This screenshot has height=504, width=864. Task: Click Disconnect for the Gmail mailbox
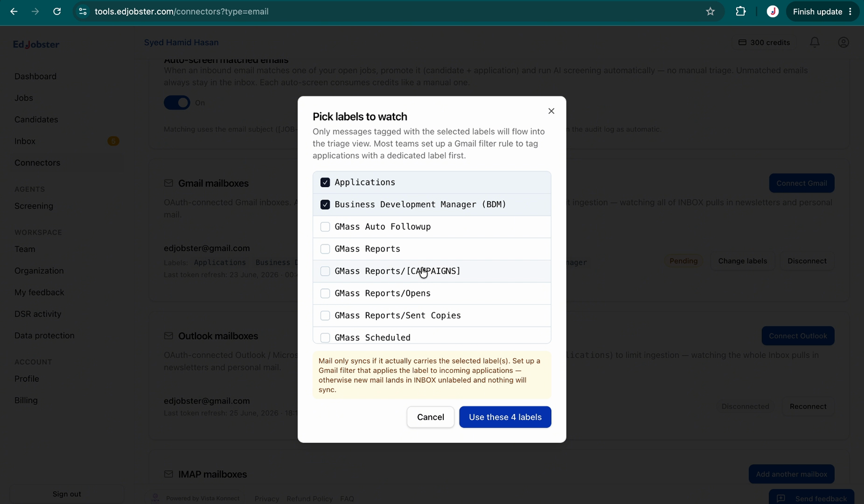pyautogui.click(x=807, y=261)
